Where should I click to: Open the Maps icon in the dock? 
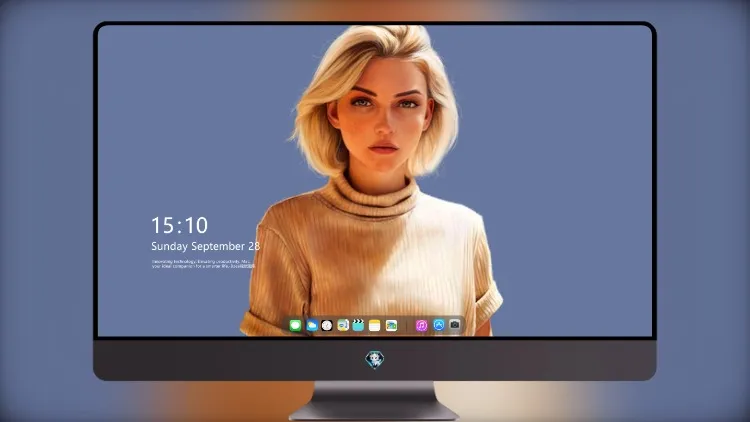pyautogui.click(x=343, y=325)
